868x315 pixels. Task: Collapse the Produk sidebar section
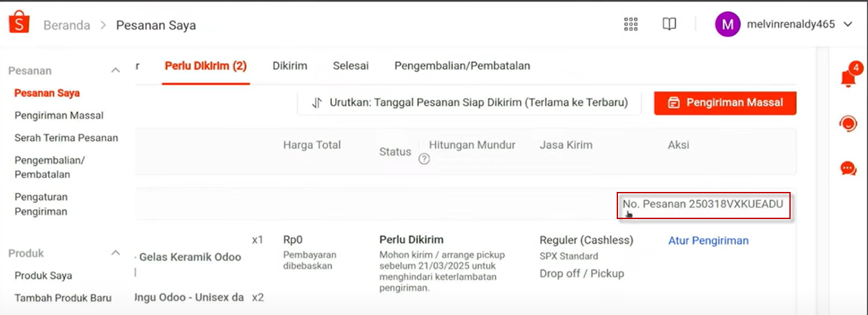116,253
